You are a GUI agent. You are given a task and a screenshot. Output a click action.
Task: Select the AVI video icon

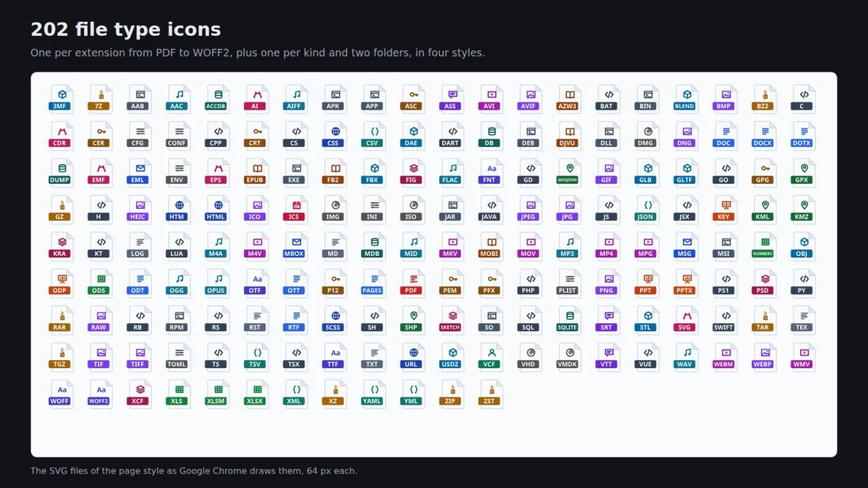coord(492,99)
